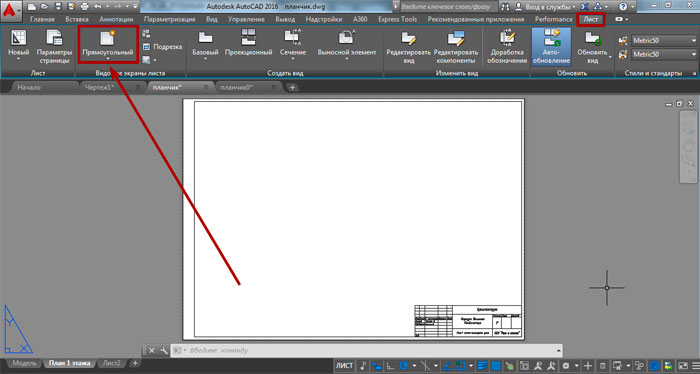Click the command line input field
Screen dimensions: 700x374
373,350
